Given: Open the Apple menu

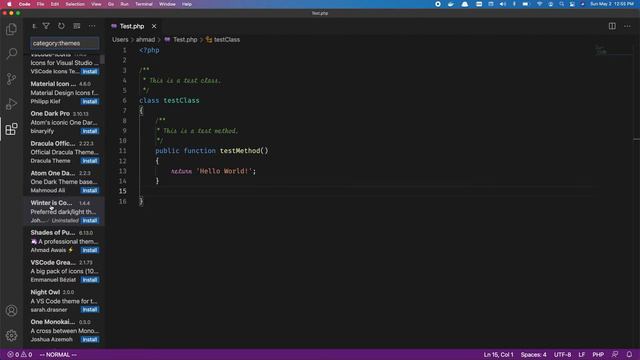Looking at the screenshot, I should pos(9,4).
